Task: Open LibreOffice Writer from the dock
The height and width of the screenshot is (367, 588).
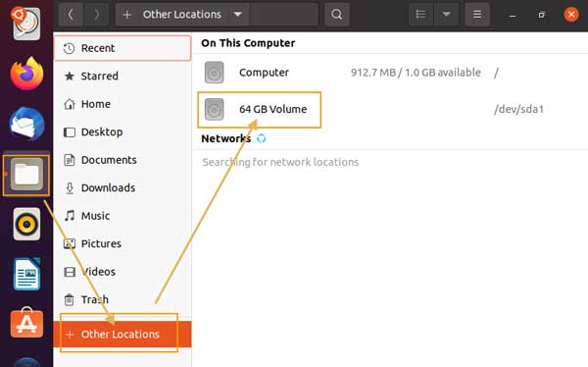Action: (x=26, y=274)
